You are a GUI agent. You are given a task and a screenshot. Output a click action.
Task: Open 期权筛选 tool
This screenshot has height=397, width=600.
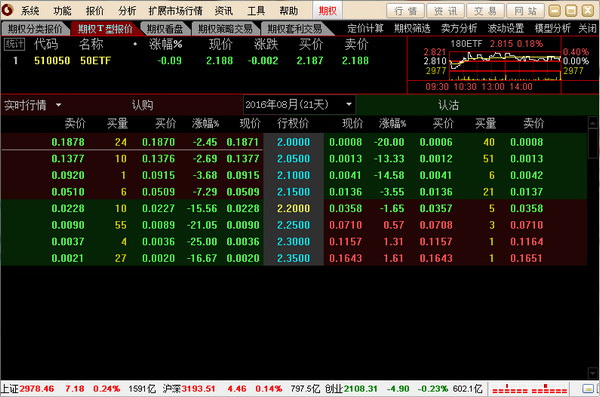coord(412,28)
